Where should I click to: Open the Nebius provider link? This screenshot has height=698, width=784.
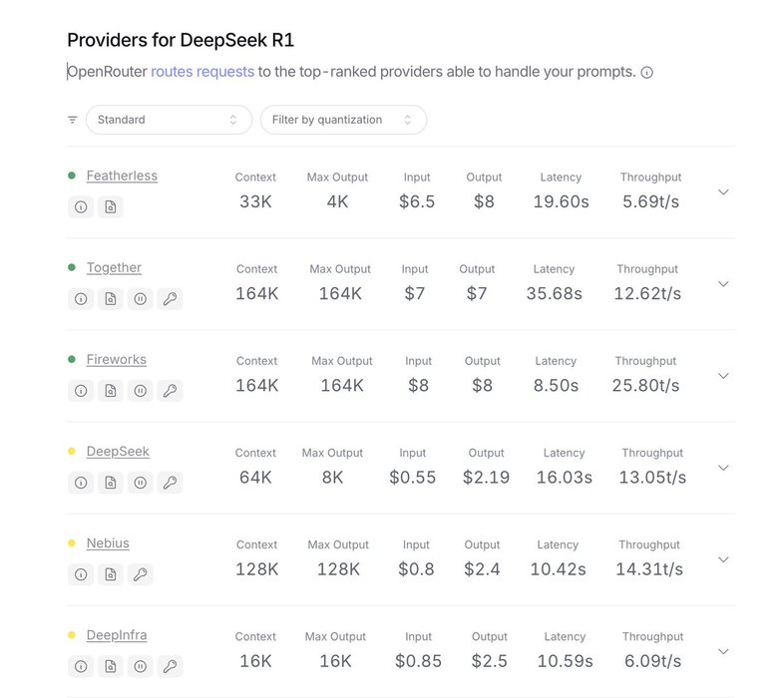pyautogui.click(x=108, y=543)
